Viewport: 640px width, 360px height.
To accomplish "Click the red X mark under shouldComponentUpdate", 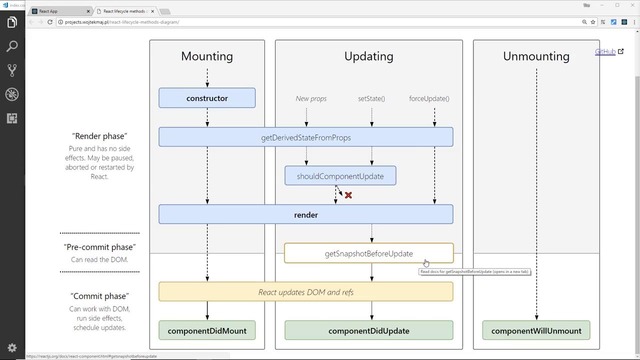I will coord(348,195).
